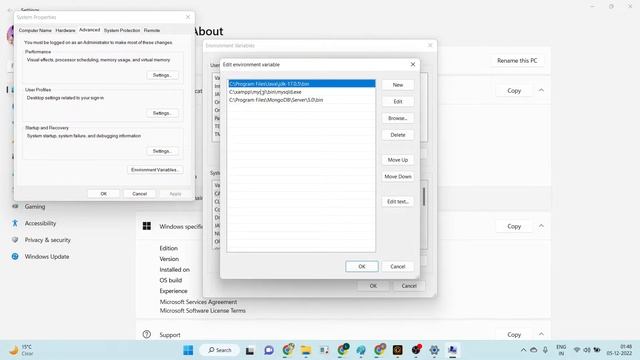Viewport: 640px width, 360px height.
Task: Open ENG IN language switcher
Action: point(561,350)
